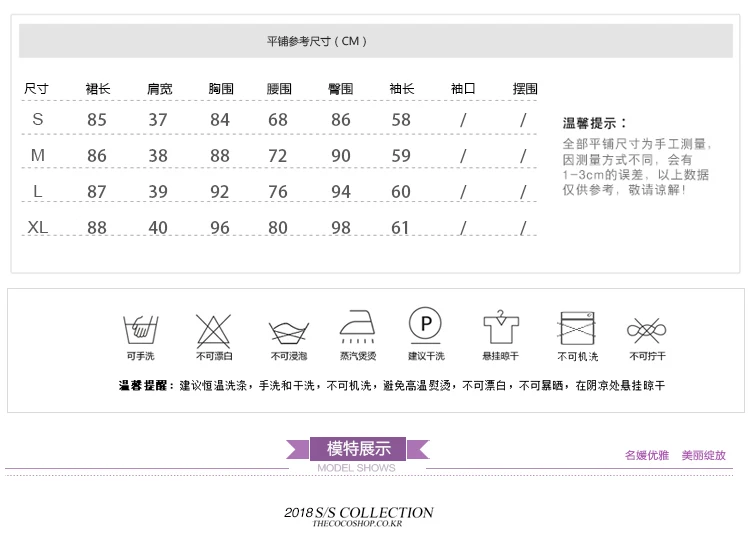The height and width of the screenshot is (550, 750).
Task: Select the 胸围 column header
Action: 221,88
